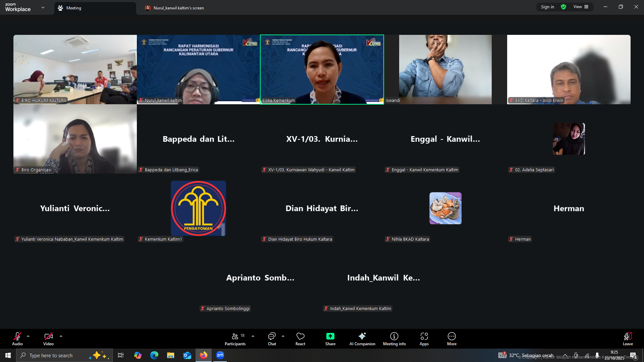644x362 pixels.
Task: Open the Participants panel
Action: pos(235,339)
